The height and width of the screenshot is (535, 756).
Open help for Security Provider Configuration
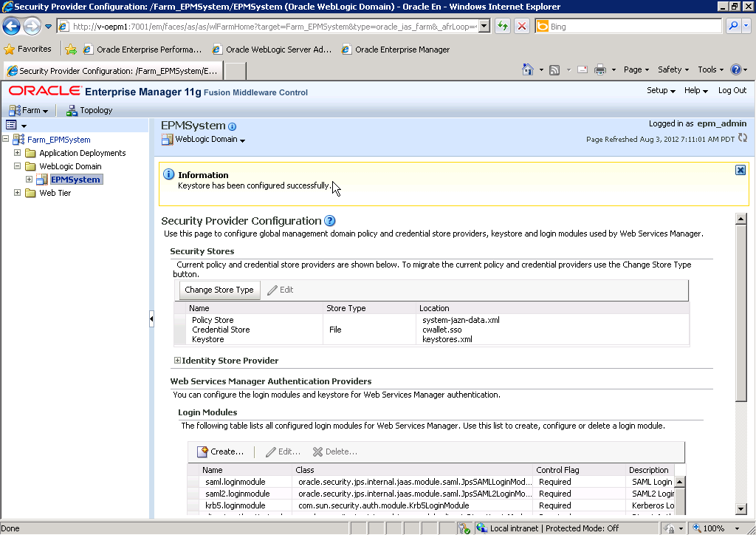(x=329, y=220)
